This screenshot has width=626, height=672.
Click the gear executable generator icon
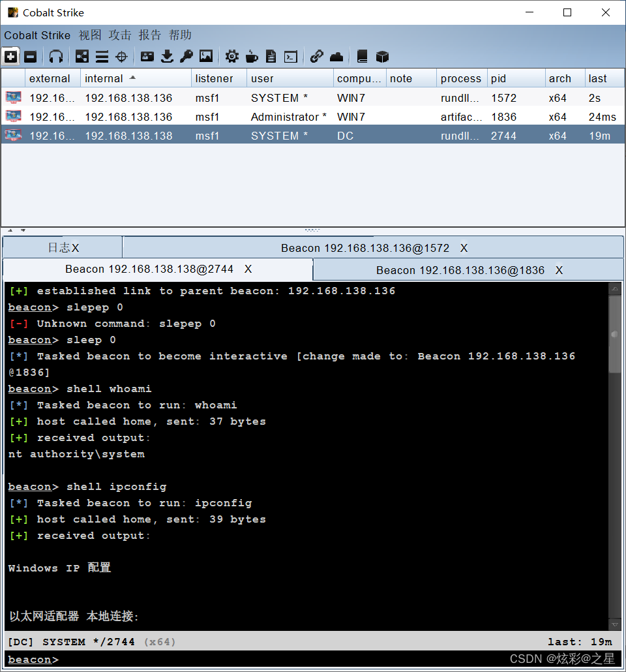click(x=232, y=57)
